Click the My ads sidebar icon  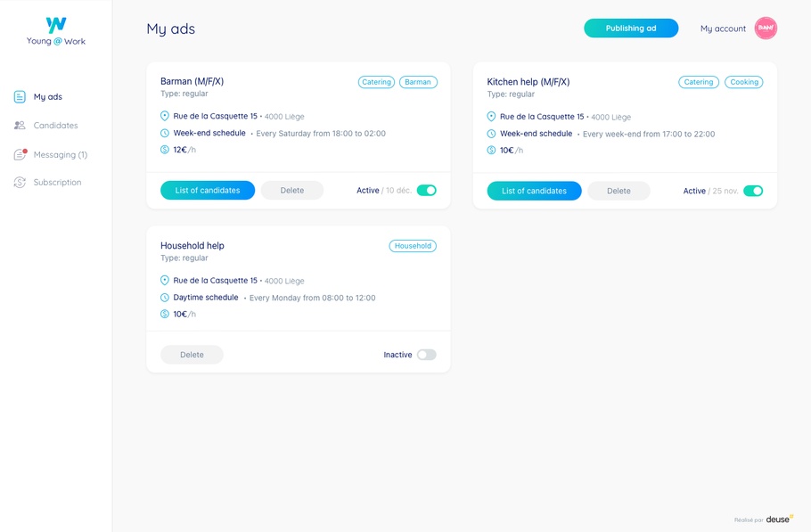click(20, 97)
